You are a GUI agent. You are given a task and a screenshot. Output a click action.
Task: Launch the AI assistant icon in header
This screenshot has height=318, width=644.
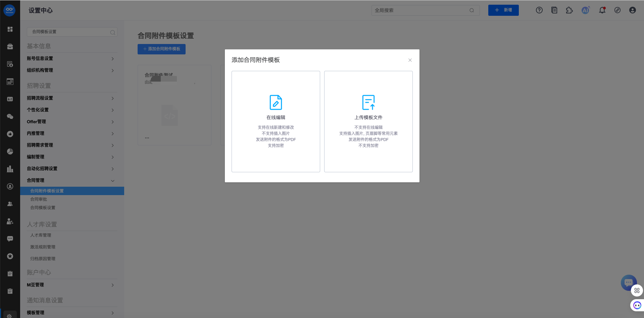pos(586,10)
